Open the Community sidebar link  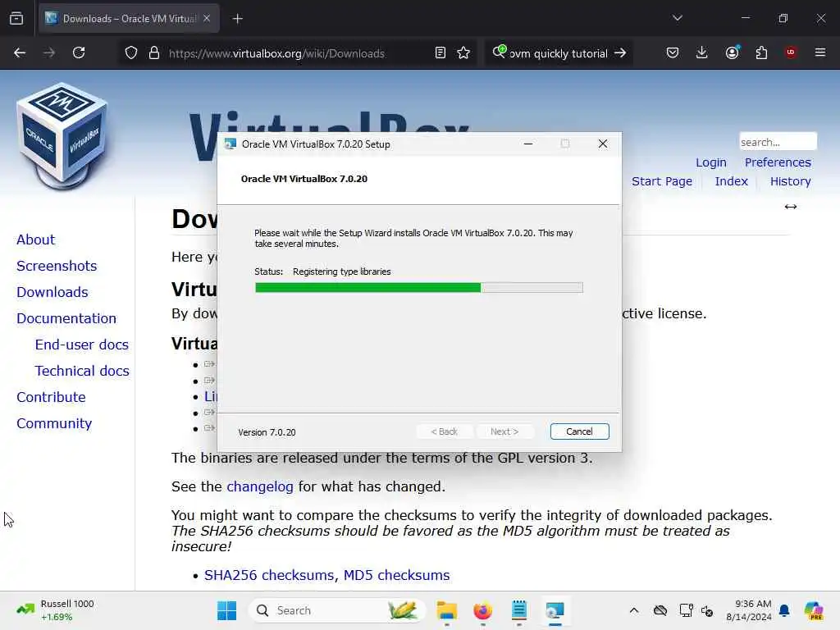pyautogui.click(x=54, y=423)
